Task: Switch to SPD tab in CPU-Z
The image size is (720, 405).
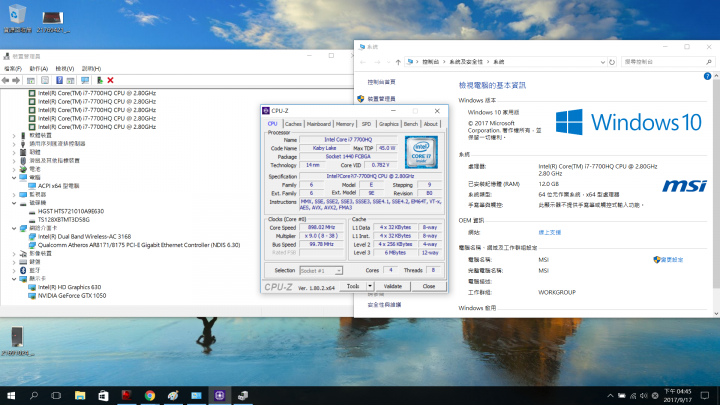Action: point(366,124)
